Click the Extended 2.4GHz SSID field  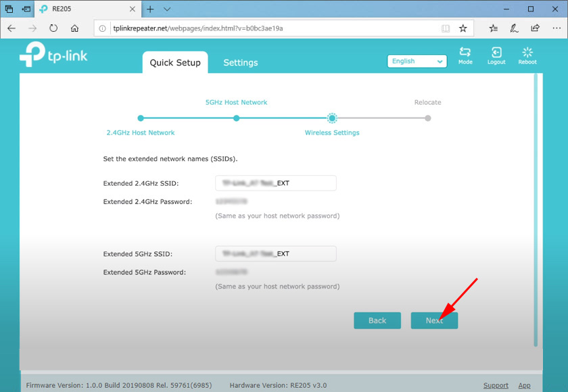pyautogui.click(x=275, y=183)
